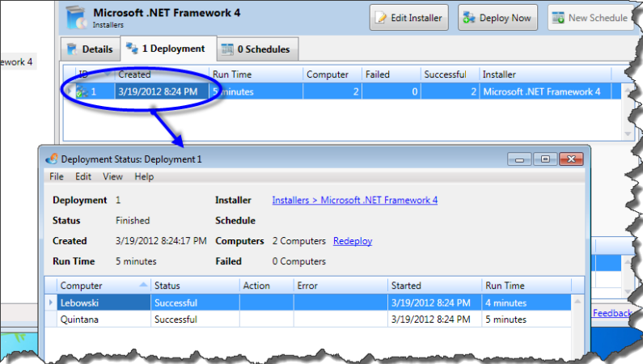This screenshot has width=643, height=364.
Task: Follow Installers > Microsoft .NET Framework 4 link
Action: [x=355, y=200]
